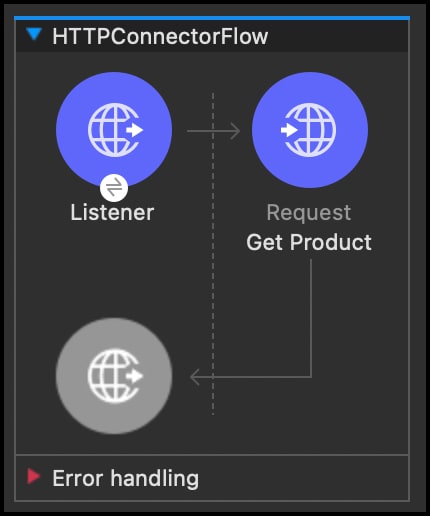Viewport: 430px width, 516px height.
Task: Select the HTTP Listener component icon
Action: pyautogui.click(x=114, y=130)
